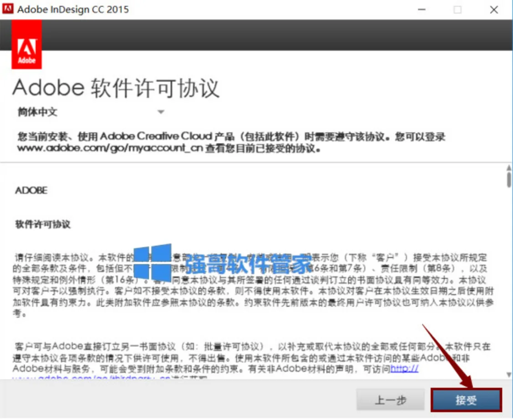Minimize the Adobe InDesign CC 2015 window
The height and width of the screenshot is (420, 513).
pos(422,10)
